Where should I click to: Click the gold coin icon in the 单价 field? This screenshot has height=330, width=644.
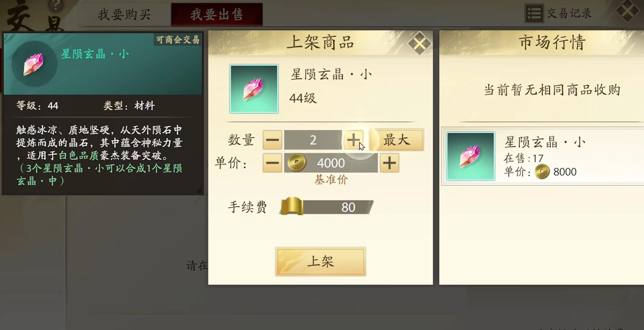[x=297, y=163]
